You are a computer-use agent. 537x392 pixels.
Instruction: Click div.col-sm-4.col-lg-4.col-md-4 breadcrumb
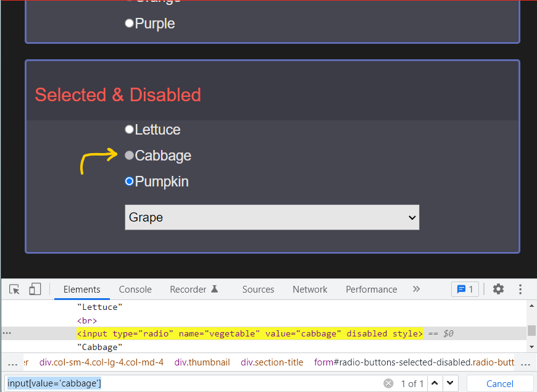click(x=101, y=362)
